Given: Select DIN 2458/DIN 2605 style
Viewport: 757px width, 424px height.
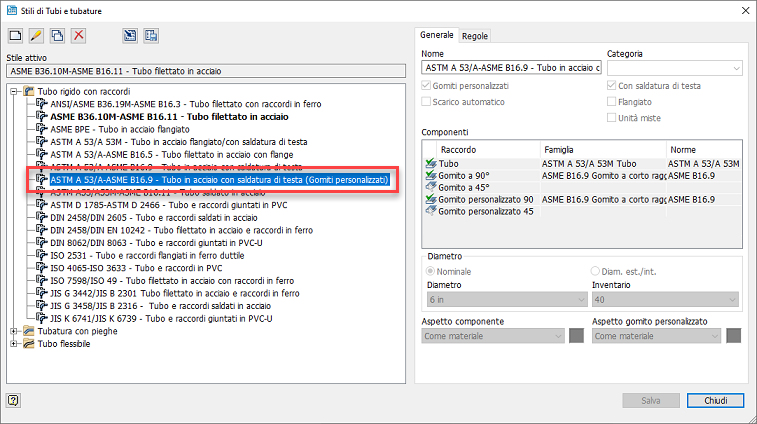Looking at the screenshot, I should (154, 217).
